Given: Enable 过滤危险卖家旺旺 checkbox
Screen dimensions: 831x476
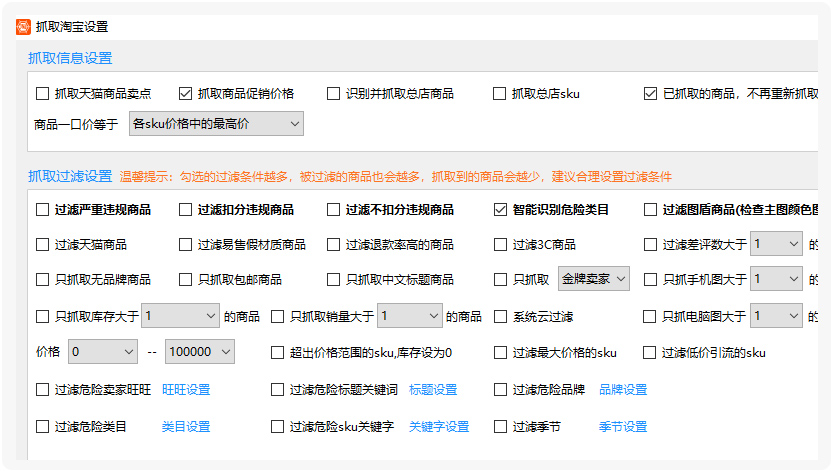Looking at the screenshot, I should point(42,390).
